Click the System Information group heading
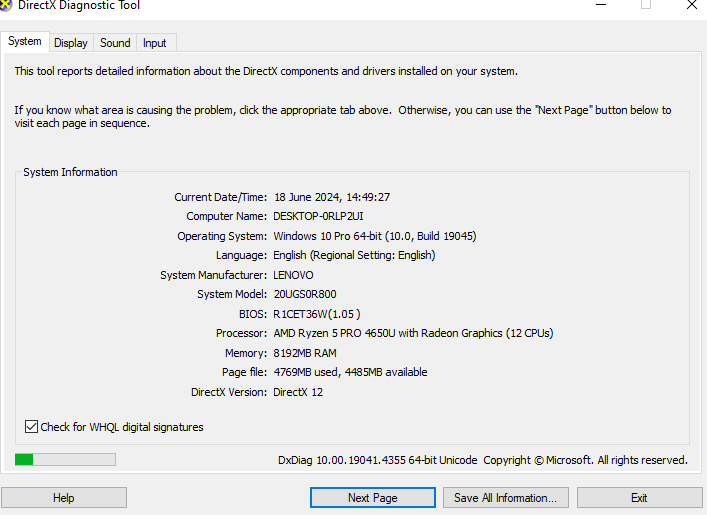 click(70, 172)
